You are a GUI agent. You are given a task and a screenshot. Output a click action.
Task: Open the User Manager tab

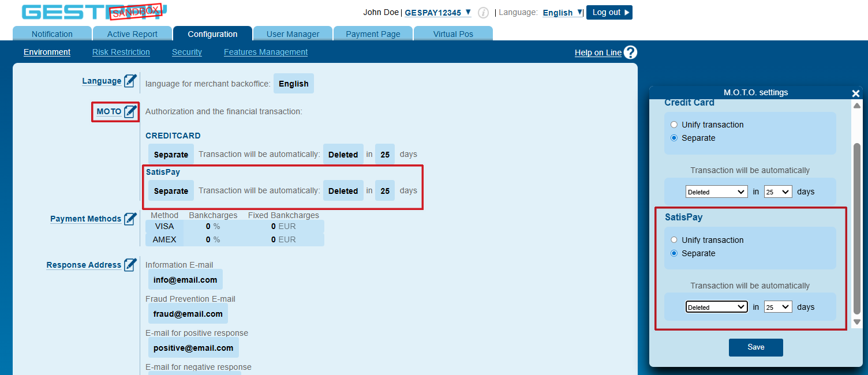coord(293,33)
